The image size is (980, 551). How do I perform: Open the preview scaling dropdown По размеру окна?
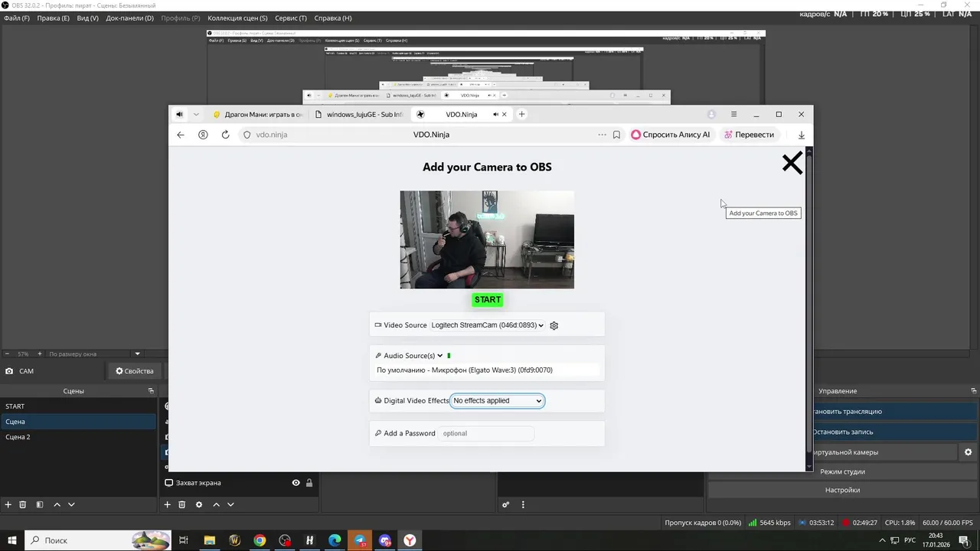point(95,354)
